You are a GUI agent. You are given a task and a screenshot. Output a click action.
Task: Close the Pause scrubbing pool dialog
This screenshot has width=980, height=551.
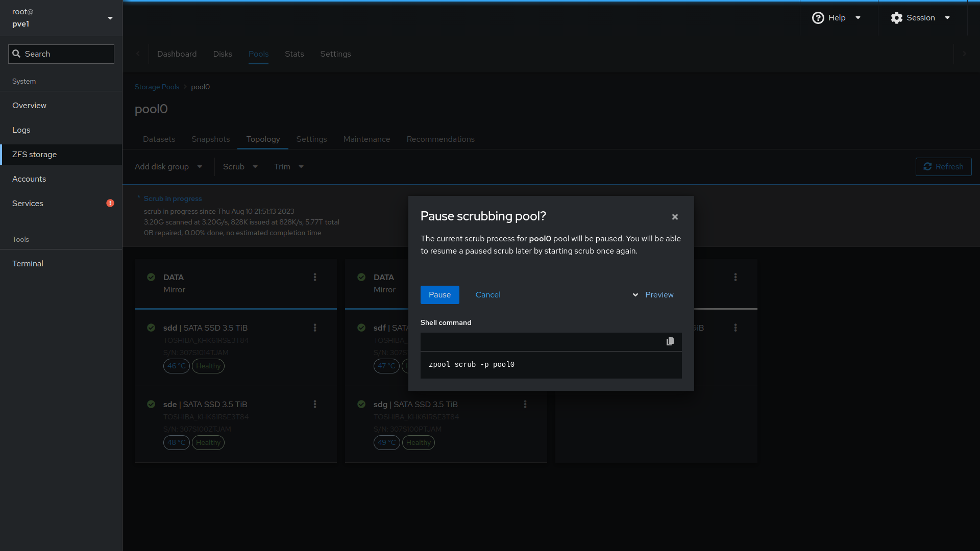click(x=675, y=217)
